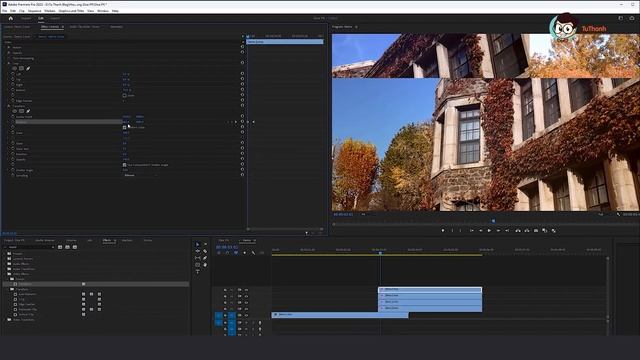Filter effects by Accelerated Effects badge
This screenshot has width=640, height=360.
tap(60, 247)
